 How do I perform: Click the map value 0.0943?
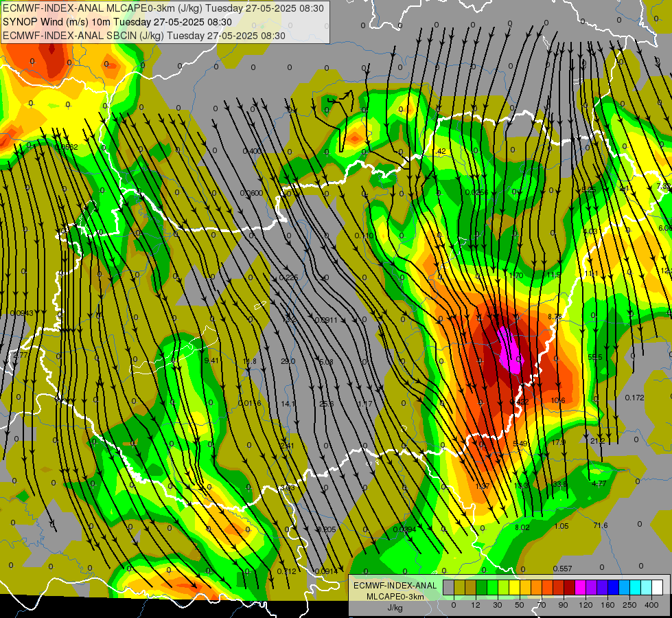[21, 313]
